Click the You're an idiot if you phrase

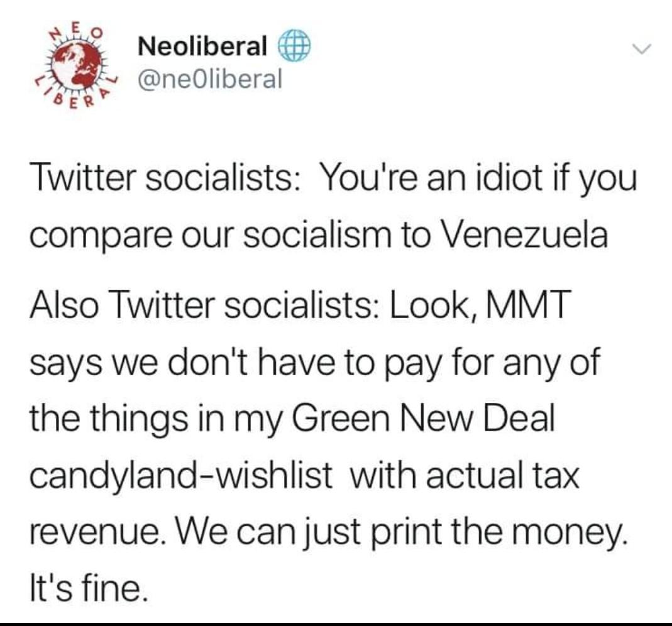(480, 179)
